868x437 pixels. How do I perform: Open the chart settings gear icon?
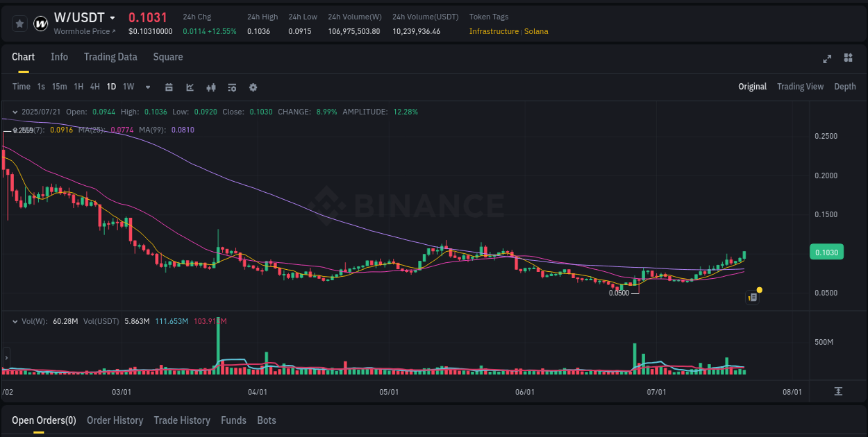point(253,87)
